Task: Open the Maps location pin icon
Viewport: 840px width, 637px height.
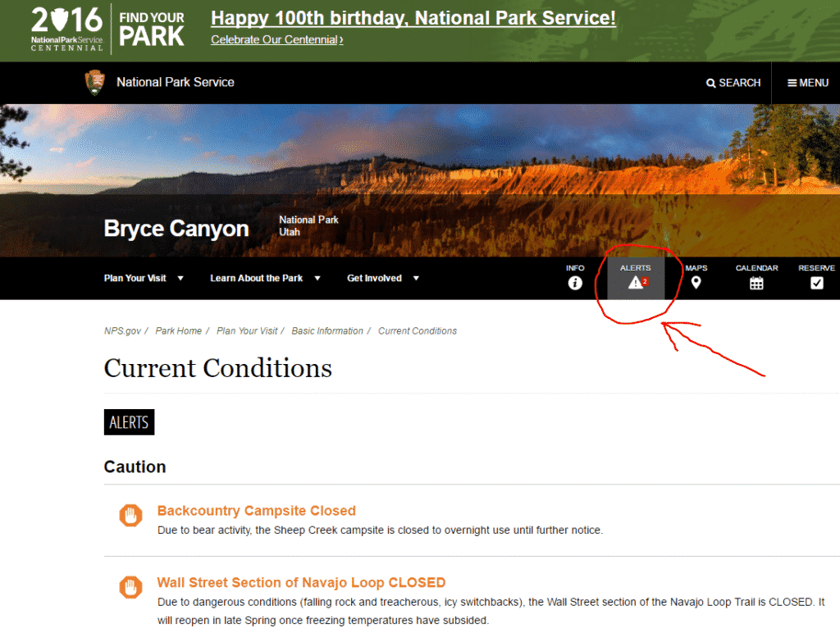Action: tap(696, 283)
